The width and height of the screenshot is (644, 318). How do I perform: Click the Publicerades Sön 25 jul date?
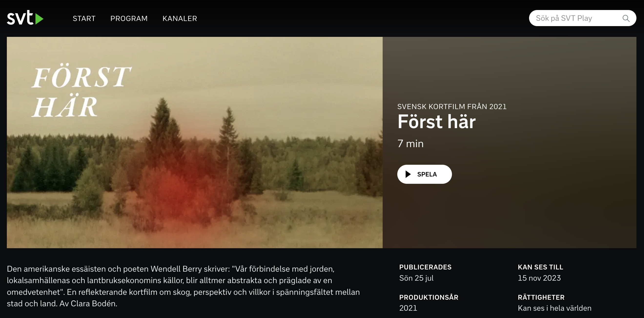[416, 278]
